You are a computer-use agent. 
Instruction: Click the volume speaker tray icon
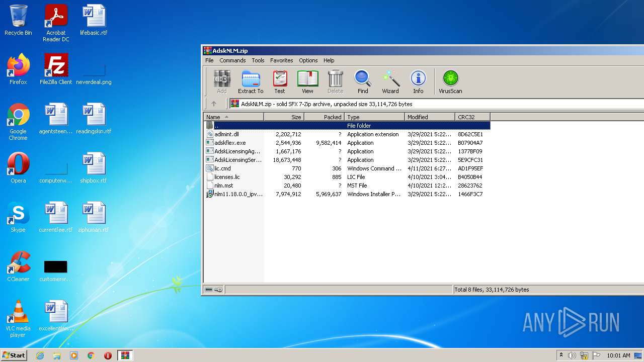(x=572, y=355)
